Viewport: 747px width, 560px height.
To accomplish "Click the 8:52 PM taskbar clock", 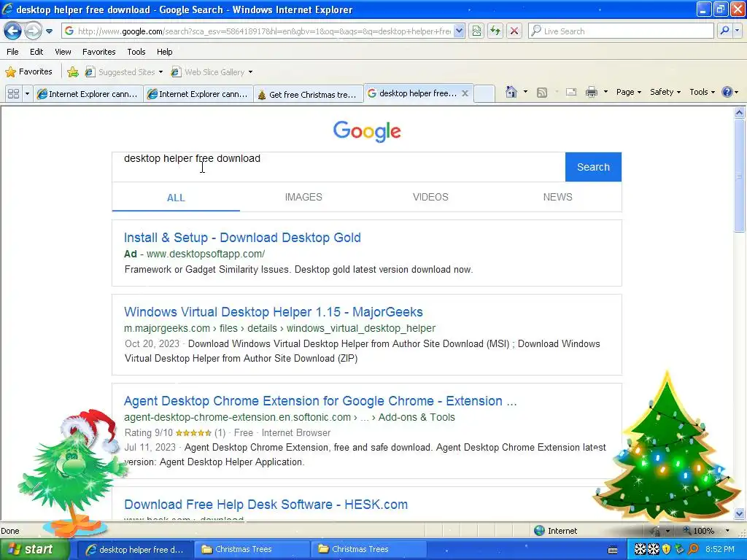I will pyautogui.click(x=719, y=550).
